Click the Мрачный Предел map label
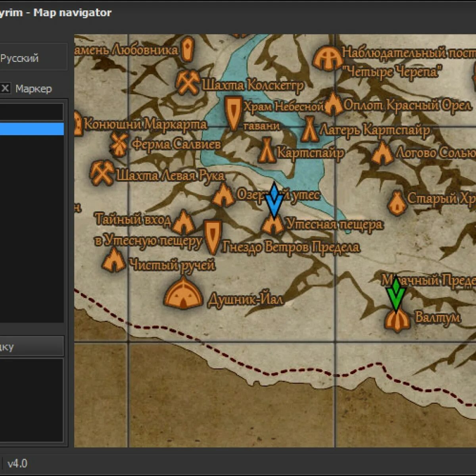This screenshot has height=476, width=476. (429, 280)
